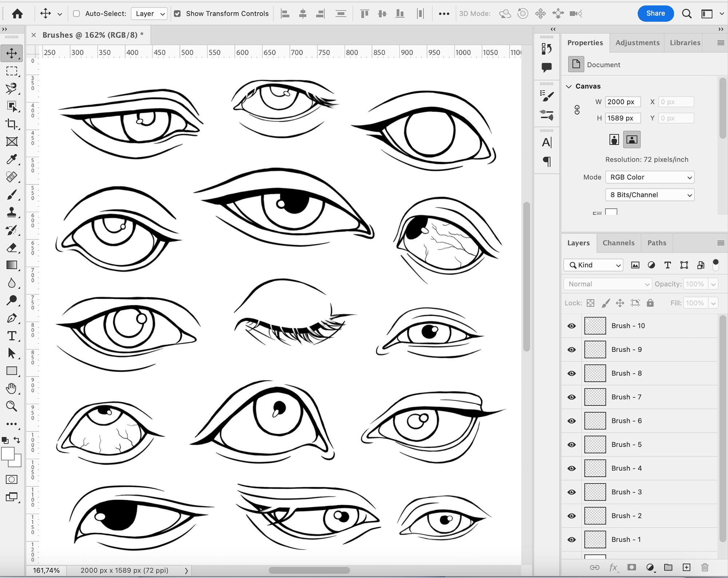This screenshot has width=728, height=578.
Task: Select the Move tool
Action: tap(12, 53)
